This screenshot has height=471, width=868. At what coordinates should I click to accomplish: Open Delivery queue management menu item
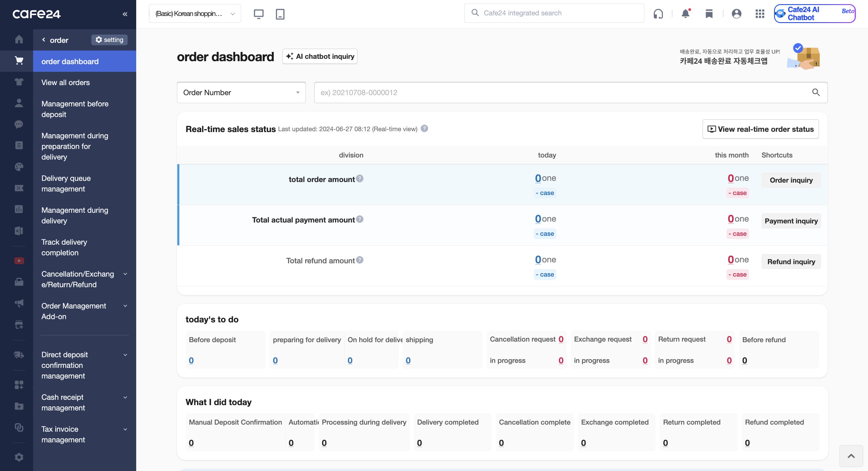tap(66, 183)
